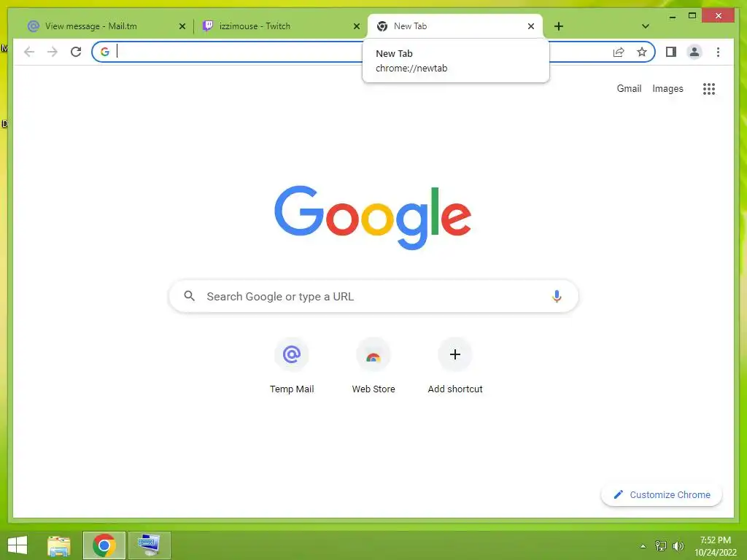Open File Explorer from the taskbar

click(x=59, y=545)
